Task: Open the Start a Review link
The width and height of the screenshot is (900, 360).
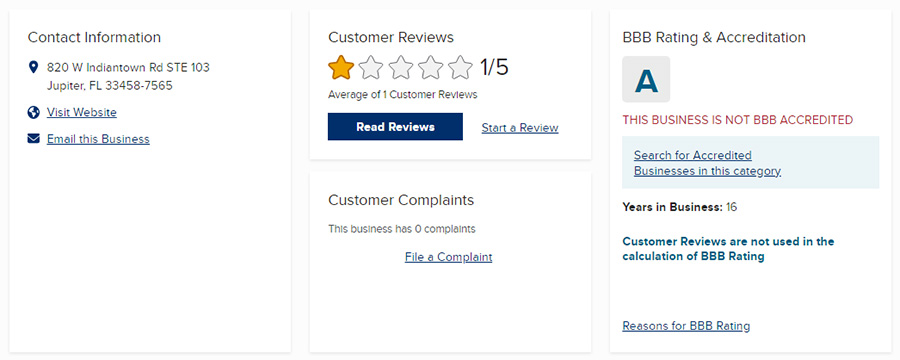Action: coord(520,127)
